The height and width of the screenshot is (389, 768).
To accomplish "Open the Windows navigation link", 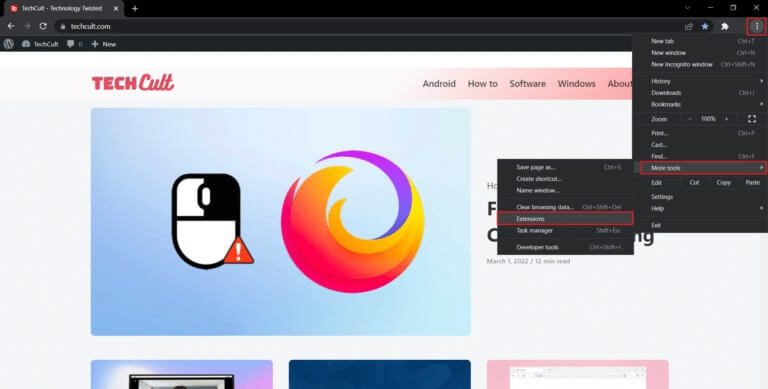I will [576, 84].
